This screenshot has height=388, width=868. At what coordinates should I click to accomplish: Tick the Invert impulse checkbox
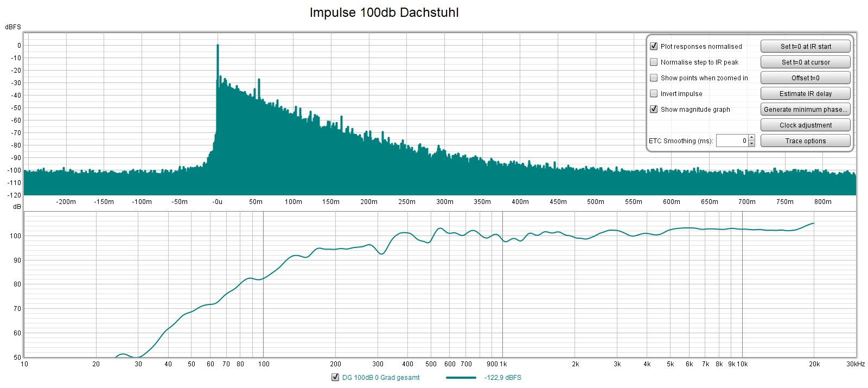tap(654, 93)
